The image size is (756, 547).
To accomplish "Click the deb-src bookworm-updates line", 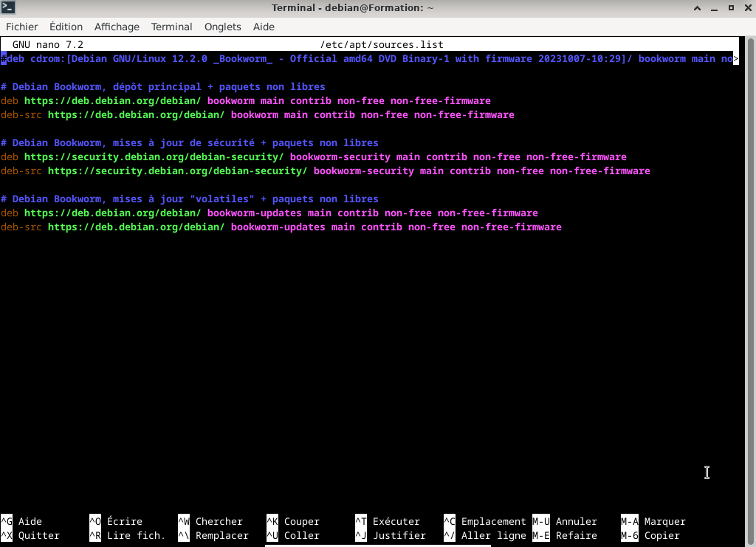I will 281,227.
